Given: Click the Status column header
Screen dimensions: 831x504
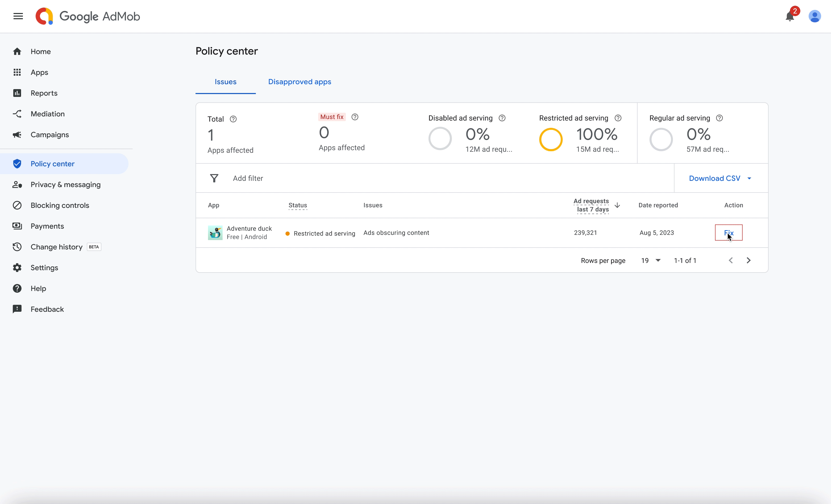Looking at the screenshot, I should pos(298,205).
